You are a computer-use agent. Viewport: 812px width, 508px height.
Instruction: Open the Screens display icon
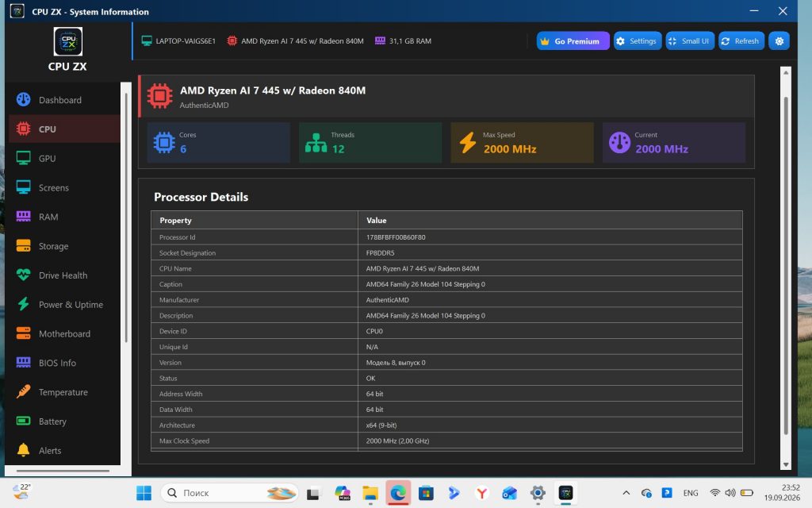coord(23,187)
